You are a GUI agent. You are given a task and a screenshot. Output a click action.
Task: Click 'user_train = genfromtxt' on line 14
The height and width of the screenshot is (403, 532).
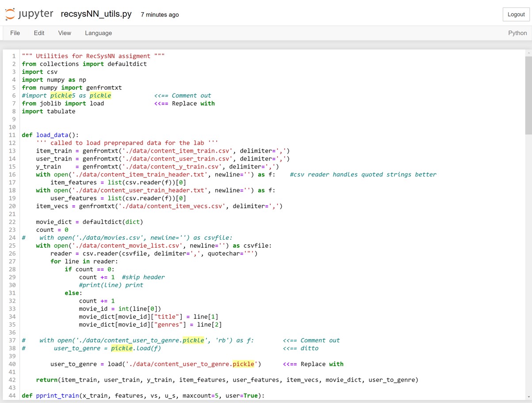tap(163, 158)
